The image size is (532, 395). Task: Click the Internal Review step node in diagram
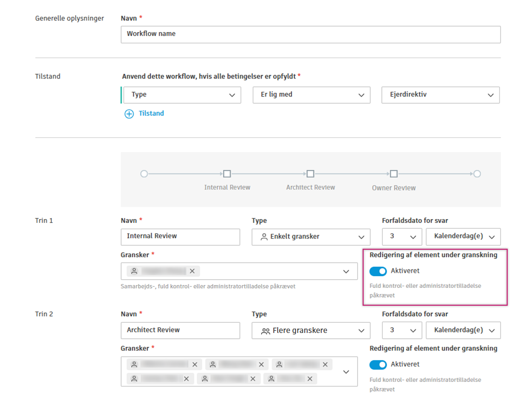227,174
